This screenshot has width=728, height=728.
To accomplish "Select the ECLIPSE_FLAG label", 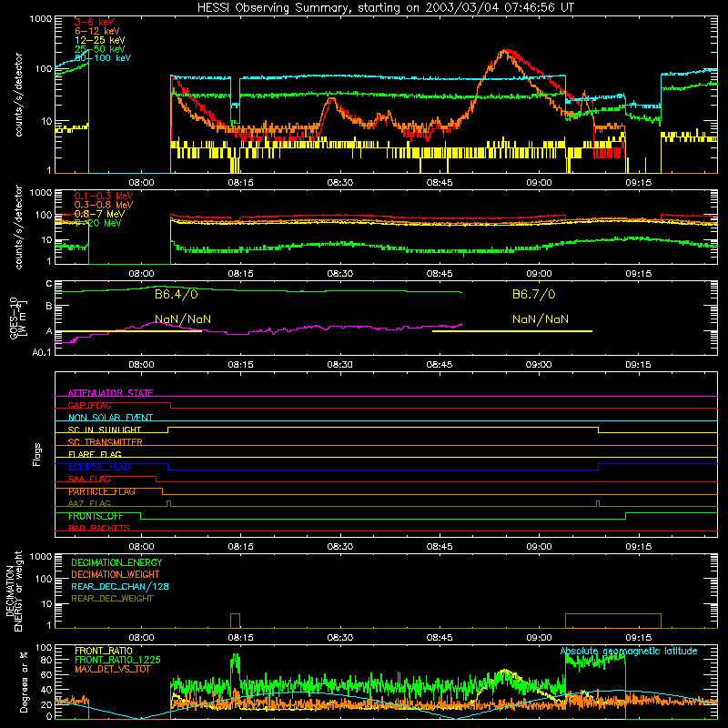I will (x=99, y=467).
